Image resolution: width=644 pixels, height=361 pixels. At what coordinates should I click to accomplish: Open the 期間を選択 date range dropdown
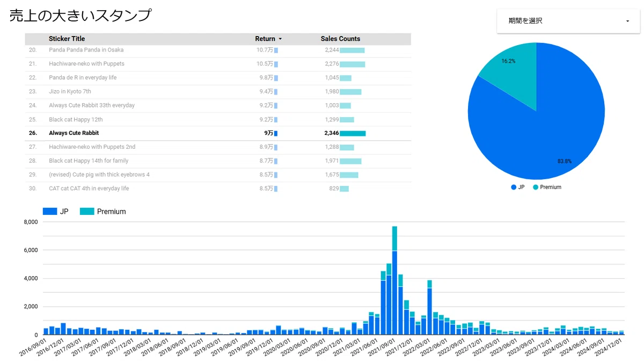[568, 21]
